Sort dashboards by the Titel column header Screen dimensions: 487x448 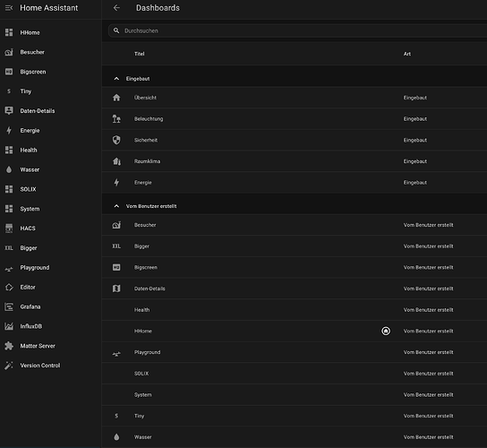point(140,54)
